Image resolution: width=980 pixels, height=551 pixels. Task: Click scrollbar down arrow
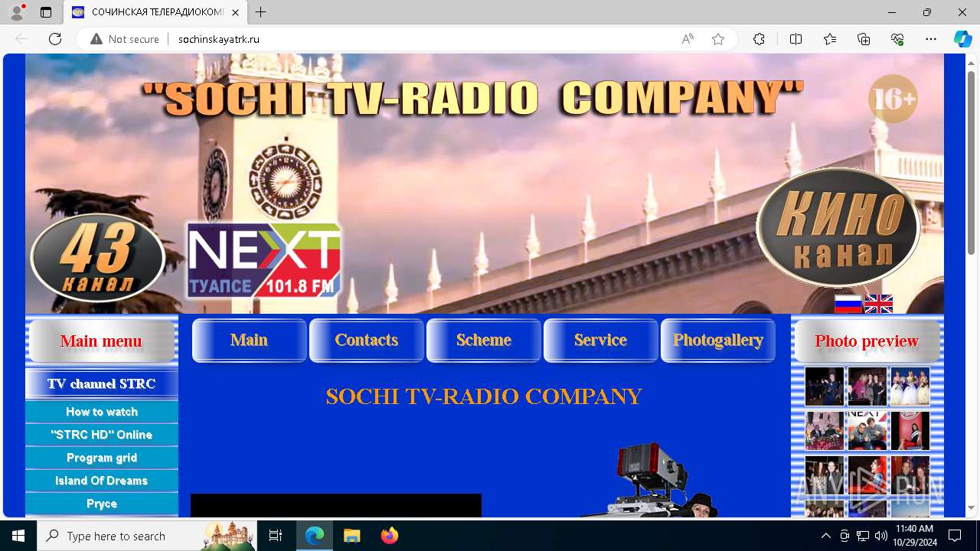[971, 507]
